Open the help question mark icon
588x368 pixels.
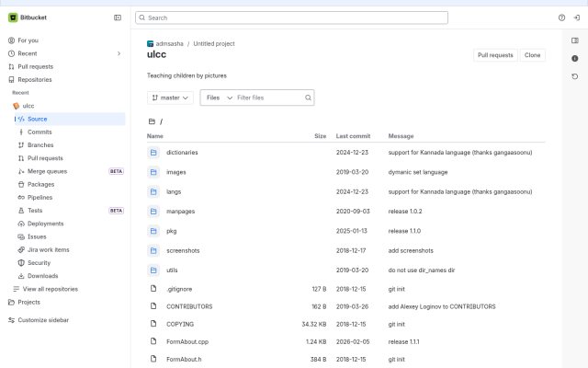click(x=561, y=17)
